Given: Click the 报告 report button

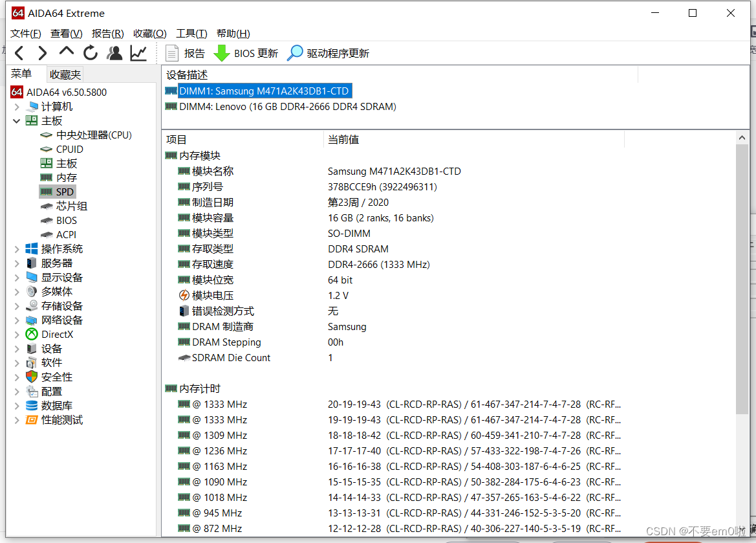Looking at the screenshot, I should (x=185, y=53).
